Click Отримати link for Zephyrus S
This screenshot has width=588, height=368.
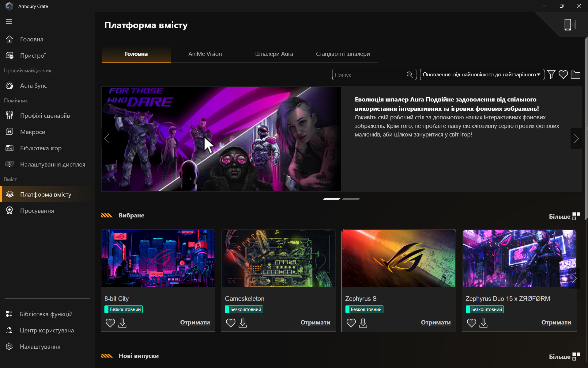(x=435, y=322)
